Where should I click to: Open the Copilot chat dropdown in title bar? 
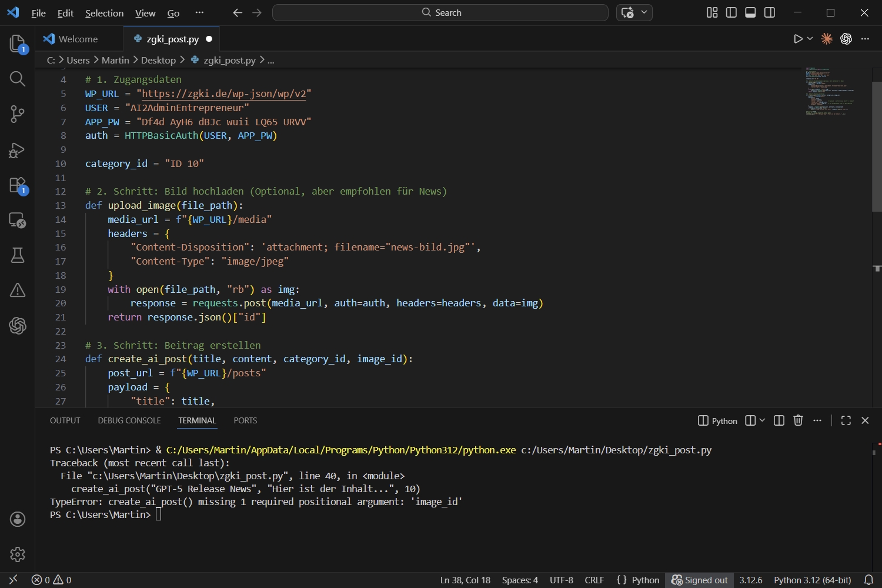644,12
